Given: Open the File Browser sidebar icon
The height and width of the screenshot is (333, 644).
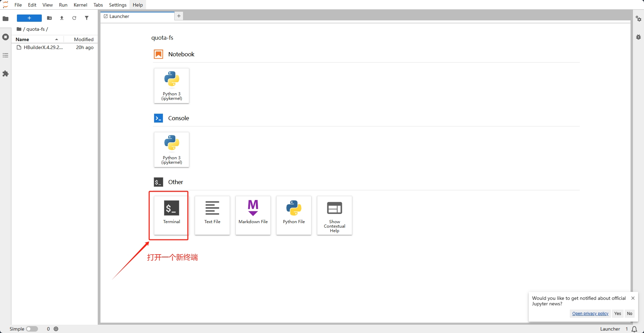Looking at the screenshot, I should 6,19.
